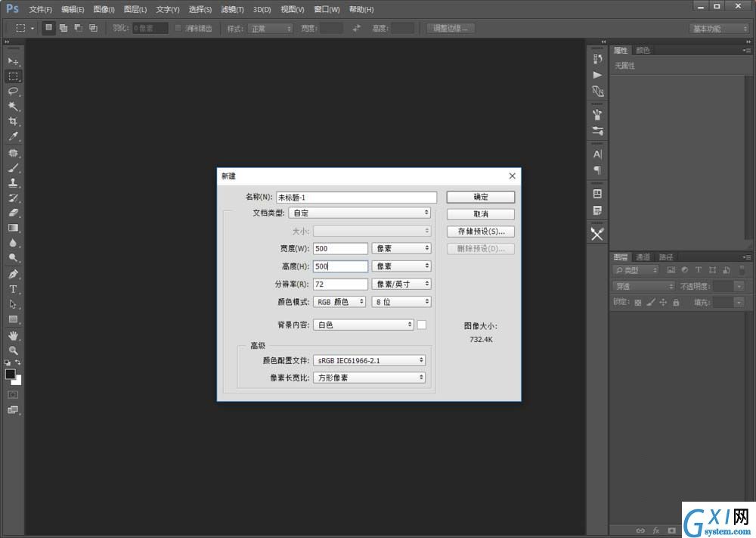Open the width unit dropdown
This screenshot has height=538, width=756.
401,248
